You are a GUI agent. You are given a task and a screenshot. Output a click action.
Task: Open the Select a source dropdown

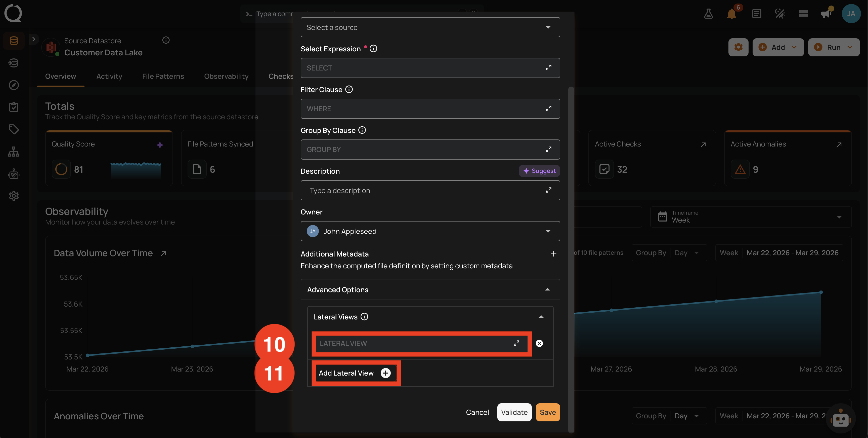coord(430,27)
